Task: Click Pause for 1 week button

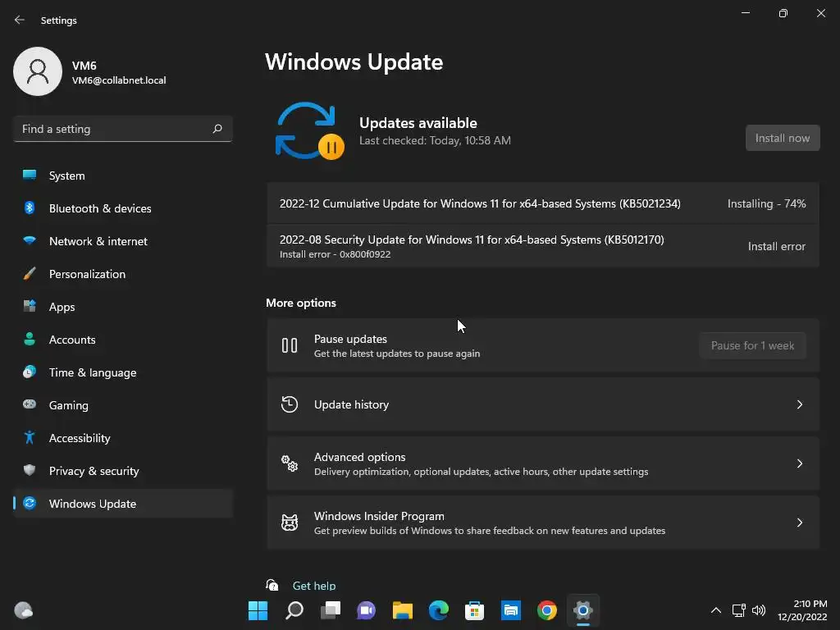Action: tap(752, 345)
